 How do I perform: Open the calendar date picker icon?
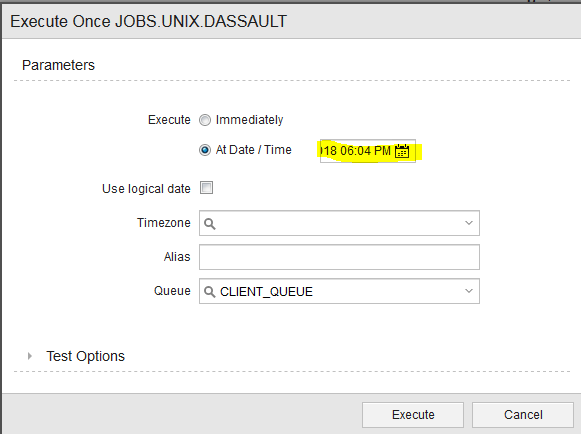402,151
